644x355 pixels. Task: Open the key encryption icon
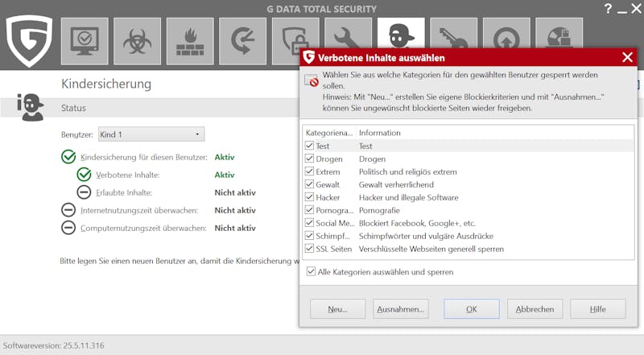point(453,35)
